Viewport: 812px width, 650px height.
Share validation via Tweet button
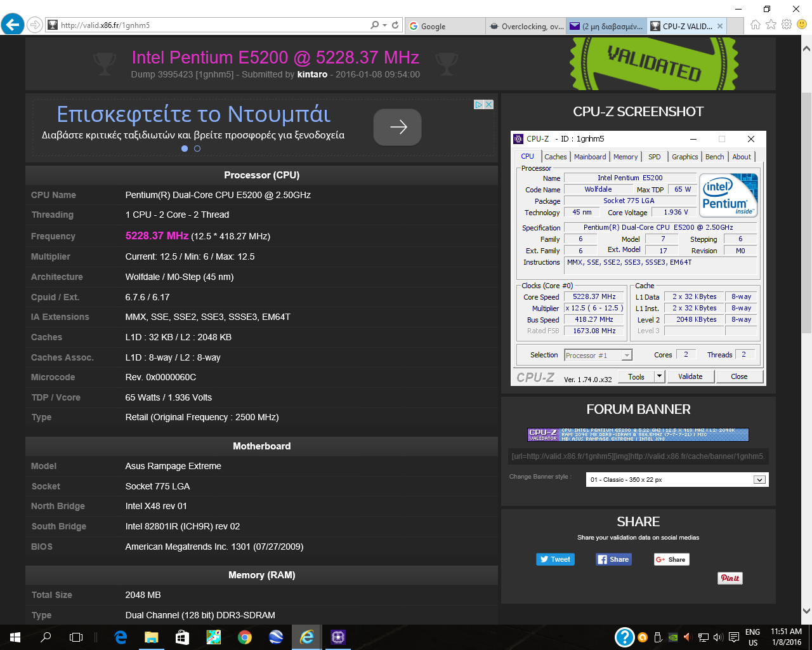pos(555,559)
